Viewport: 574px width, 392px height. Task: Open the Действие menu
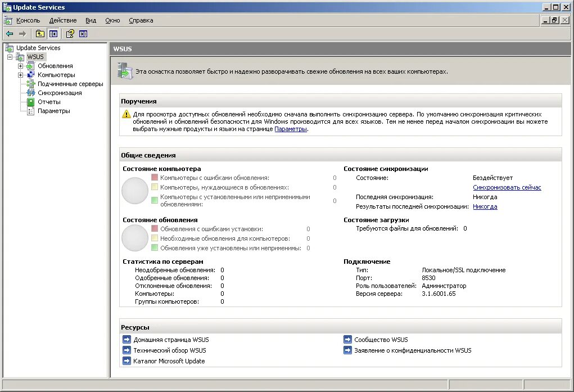pos(63,20)
